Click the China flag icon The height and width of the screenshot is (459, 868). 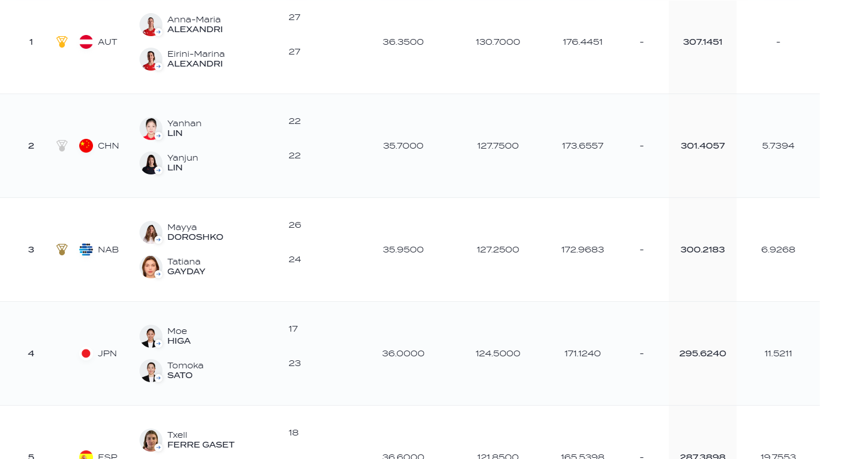86,146
